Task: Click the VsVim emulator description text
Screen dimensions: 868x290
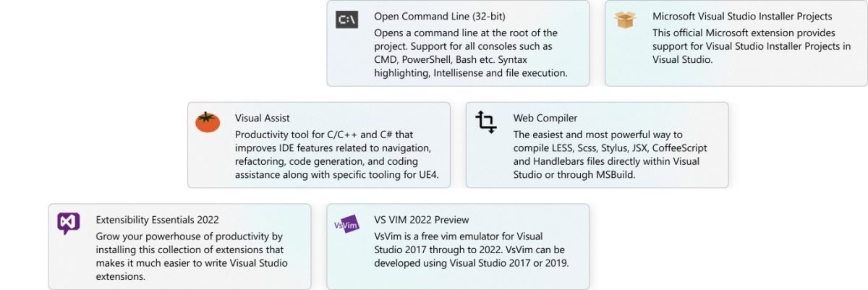Action: pyautogui.click(x=471, y=250)
